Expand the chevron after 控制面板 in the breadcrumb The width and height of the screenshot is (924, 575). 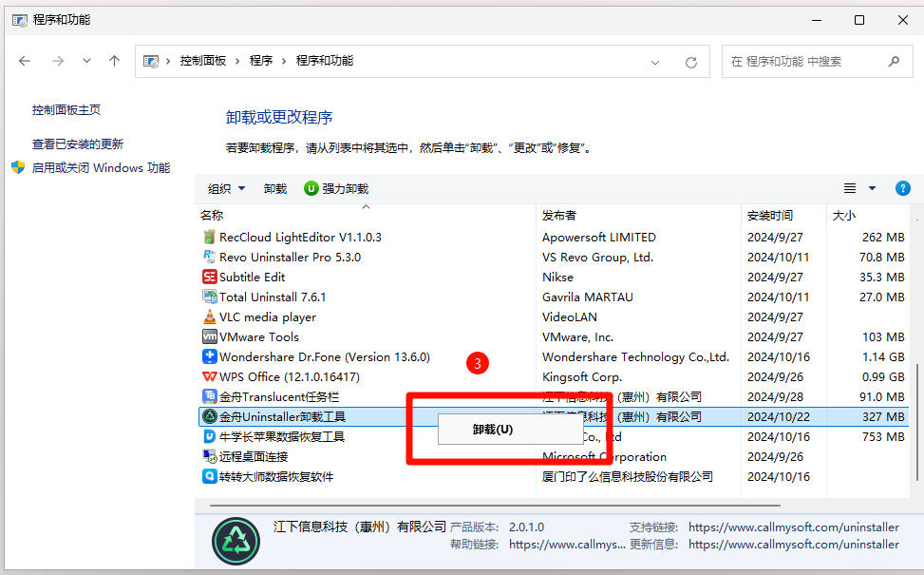click(x=237, y=62)
